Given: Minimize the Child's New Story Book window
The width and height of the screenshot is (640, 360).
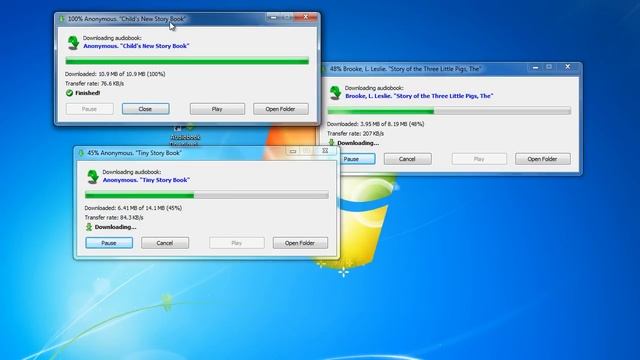Looking at the screenshot, I should [x=273, y=18].
